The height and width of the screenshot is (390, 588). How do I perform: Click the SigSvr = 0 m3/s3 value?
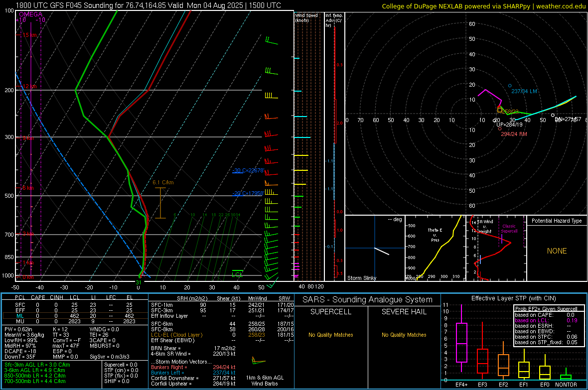(110, 357)
